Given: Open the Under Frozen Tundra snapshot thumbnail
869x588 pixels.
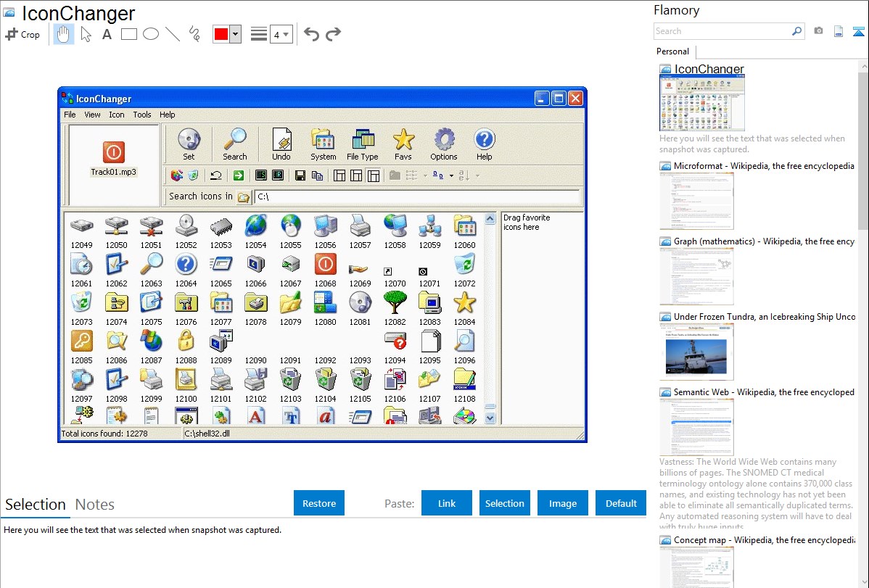Looking at the screenshot, I should point(696,352).
